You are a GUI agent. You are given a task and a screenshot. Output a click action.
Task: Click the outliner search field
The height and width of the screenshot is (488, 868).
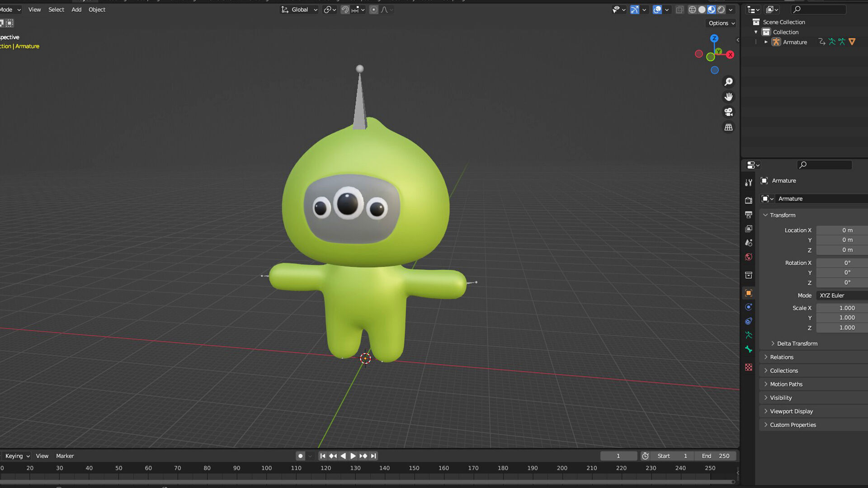click(819, 9)
